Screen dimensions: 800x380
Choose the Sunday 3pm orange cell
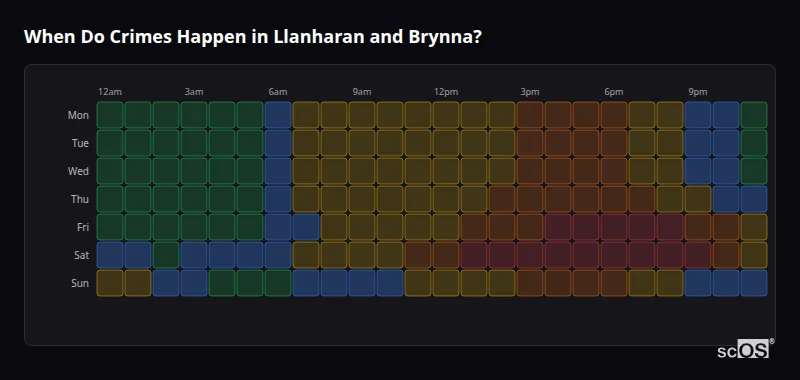(530, 283)
